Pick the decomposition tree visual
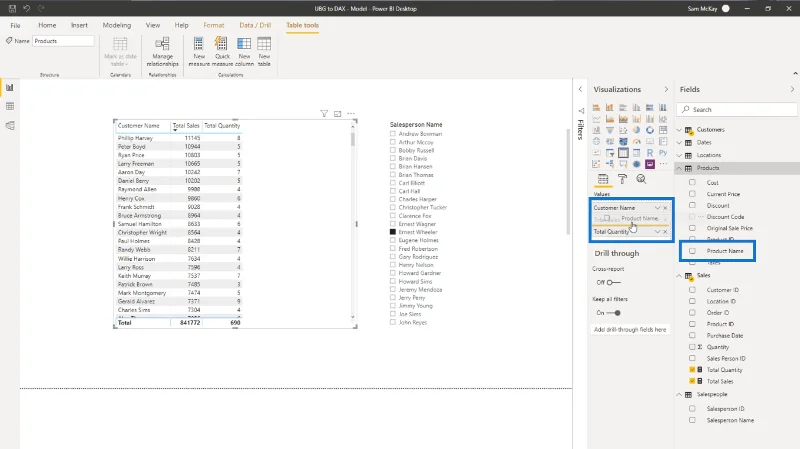This screenshot has width=800, height=449. click(x=610, y=164)
